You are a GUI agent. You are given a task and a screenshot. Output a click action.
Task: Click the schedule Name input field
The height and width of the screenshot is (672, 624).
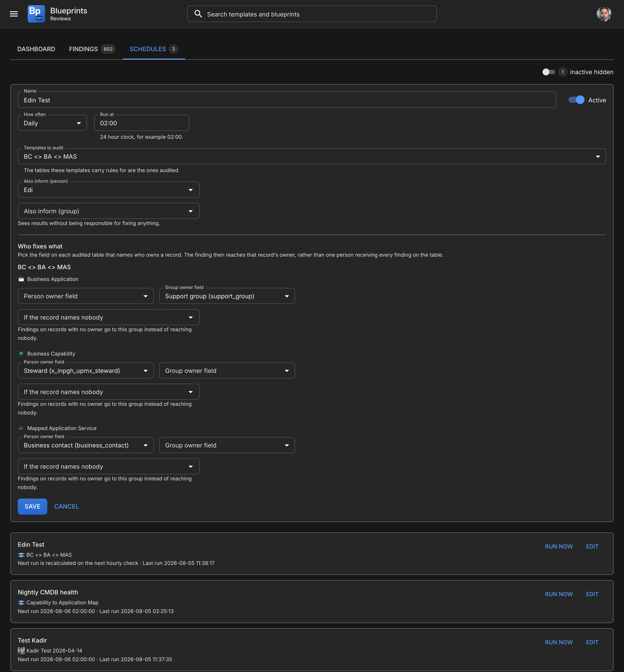287,100
